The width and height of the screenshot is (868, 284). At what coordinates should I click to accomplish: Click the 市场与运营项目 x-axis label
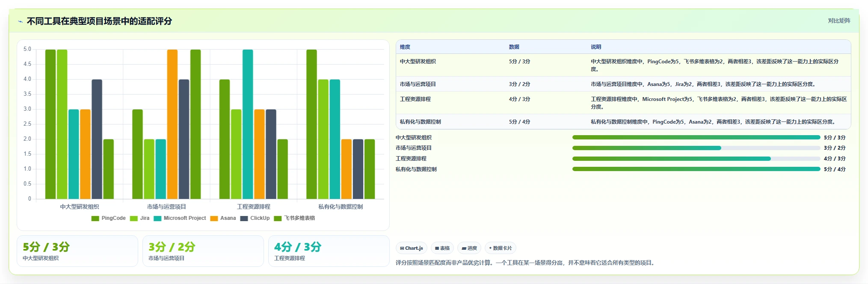coord(166,207)
